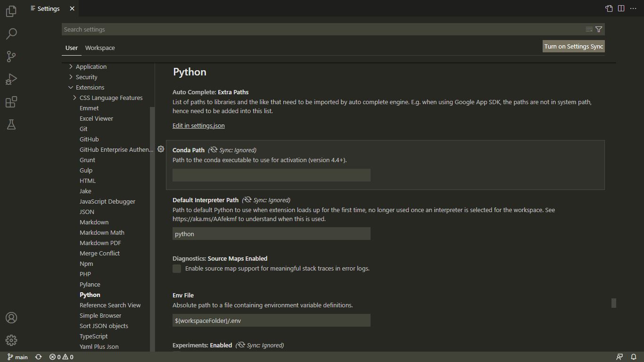Image resolution: width=644 pixels, height=362 pixels.
Task: Open the Edit in settings.json link
Action: pos(198,125)
